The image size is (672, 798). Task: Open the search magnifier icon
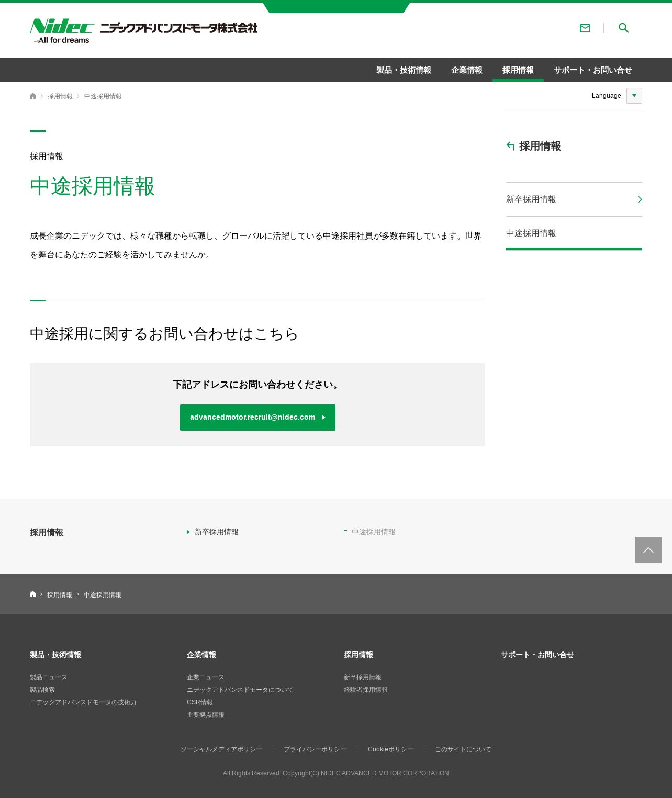click(623, 28)
